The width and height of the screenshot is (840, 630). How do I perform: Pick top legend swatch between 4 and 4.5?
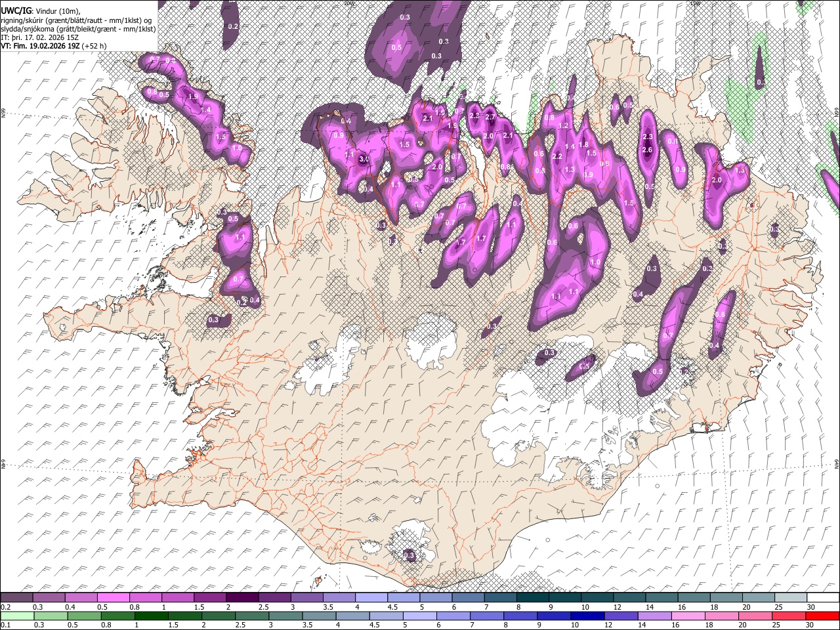tap(371, 597)
